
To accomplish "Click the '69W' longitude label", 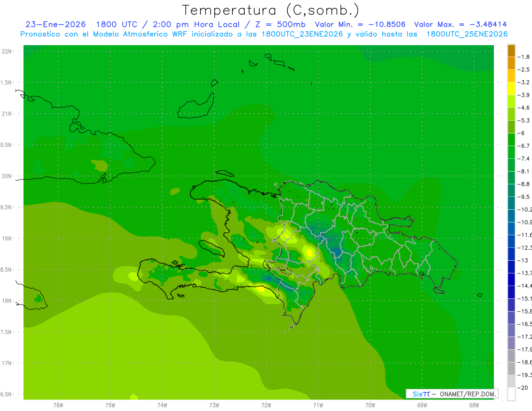I will (x=422, y=405).
